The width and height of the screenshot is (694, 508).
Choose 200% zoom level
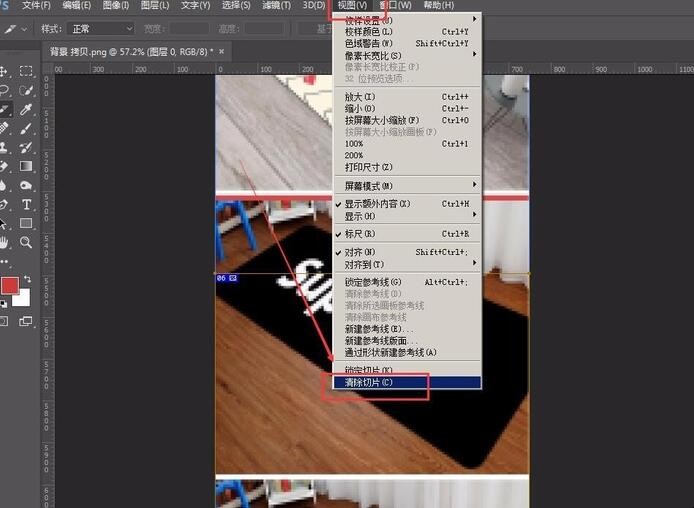[x=407, y=155]
